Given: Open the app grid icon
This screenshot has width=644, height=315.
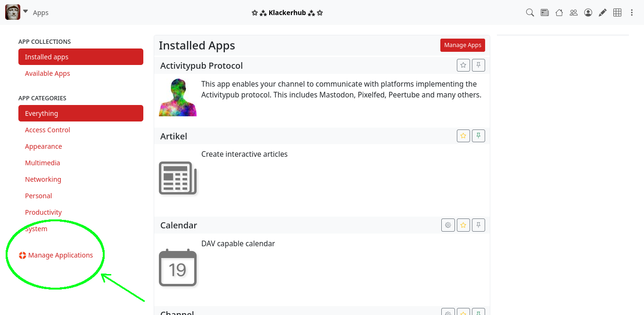Looking at the screenshot, I should point(617,13).
